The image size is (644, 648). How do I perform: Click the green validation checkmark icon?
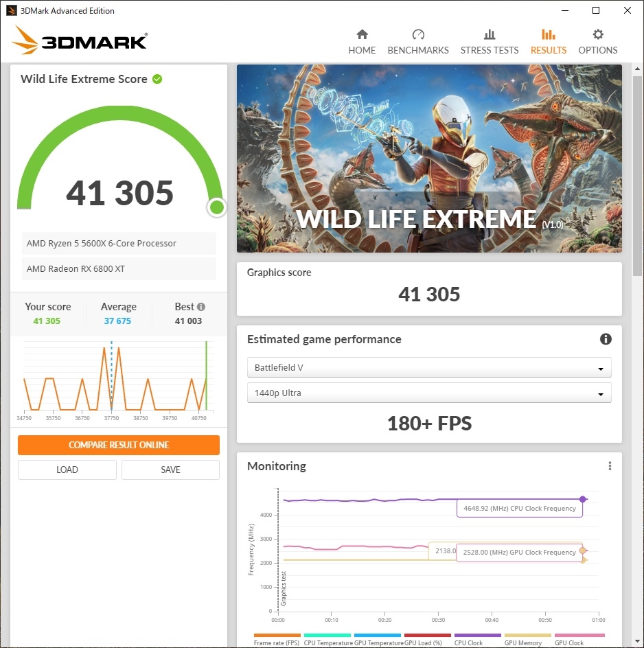[x=157, y=79]
